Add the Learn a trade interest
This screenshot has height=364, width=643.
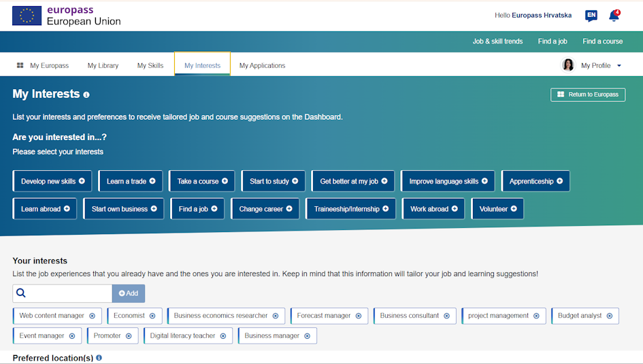coord(131,181)
